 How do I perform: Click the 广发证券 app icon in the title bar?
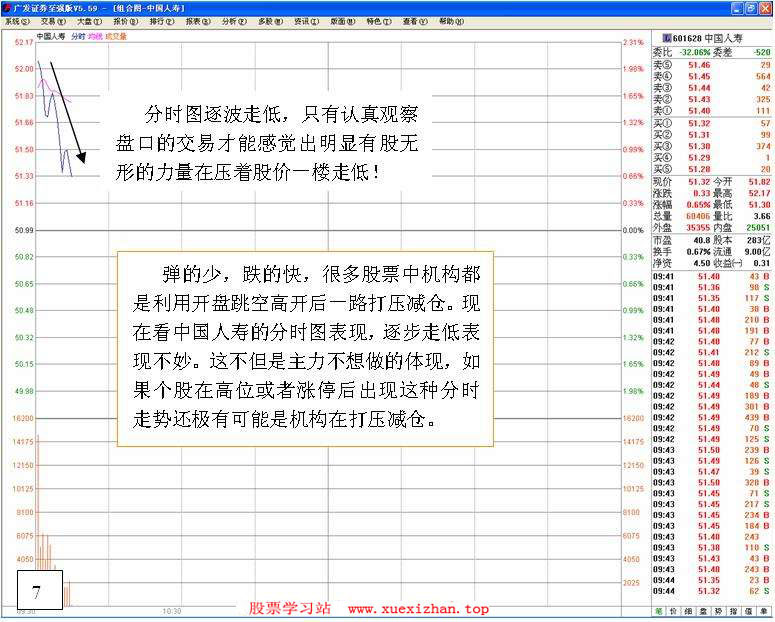[6, 8]
